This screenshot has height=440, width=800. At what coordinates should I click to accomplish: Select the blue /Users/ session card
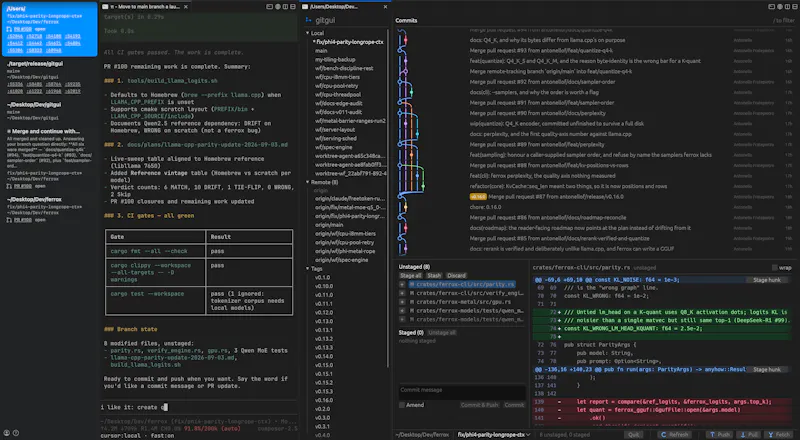click(x=49, y=29)
